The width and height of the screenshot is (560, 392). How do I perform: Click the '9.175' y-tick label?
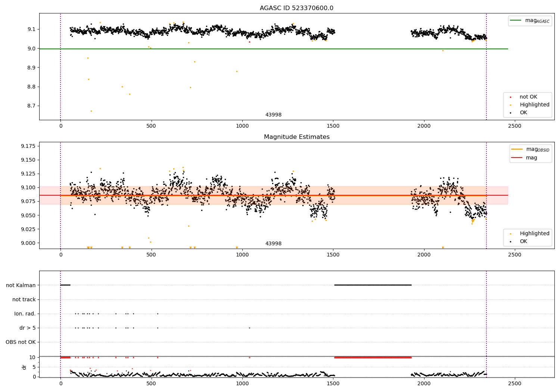tap(28, 146)
